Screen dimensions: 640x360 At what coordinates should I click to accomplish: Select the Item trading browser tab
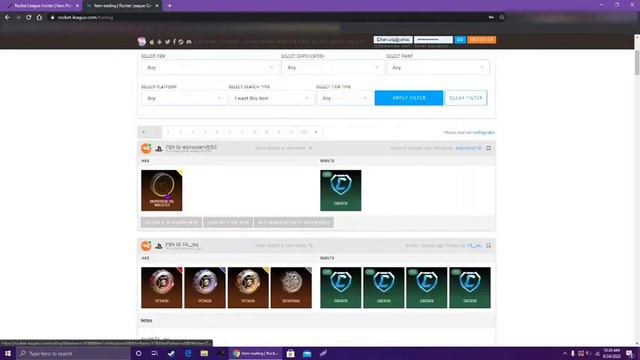(122, 6)
